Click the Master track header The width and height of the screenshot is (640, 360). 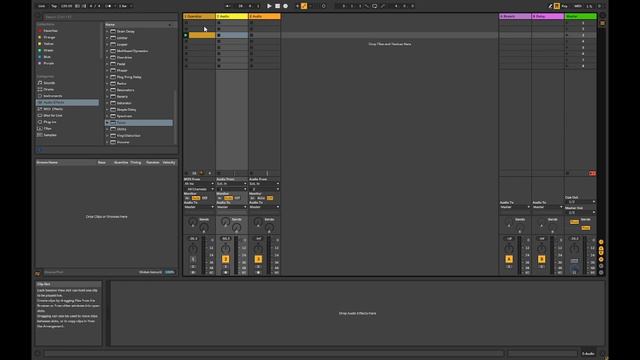coord(580,16)
